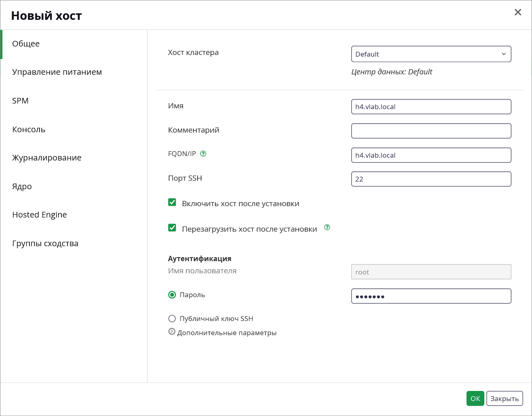Click the "Закрыть" button

click(505, 398)
